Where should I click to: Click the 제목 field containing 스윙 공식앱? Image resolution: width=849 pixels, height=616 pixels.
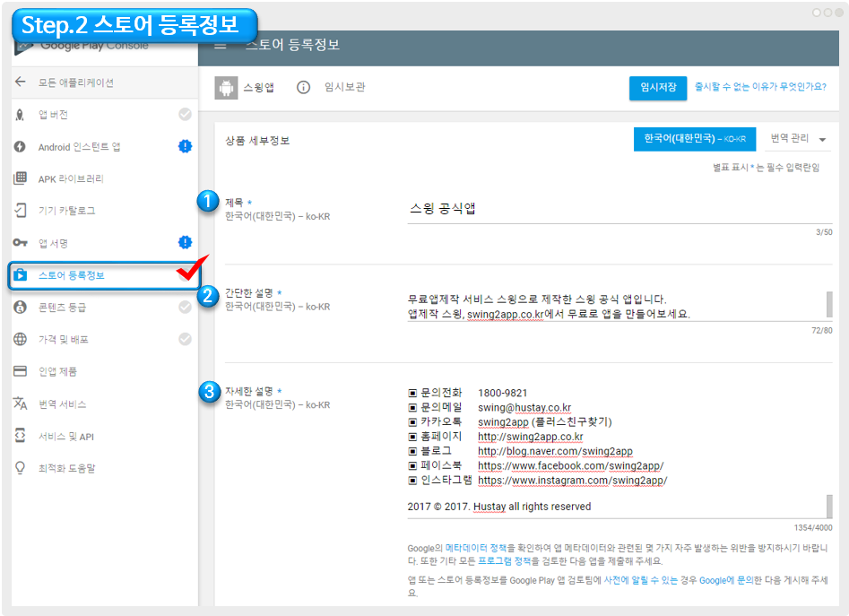point(620,209)
